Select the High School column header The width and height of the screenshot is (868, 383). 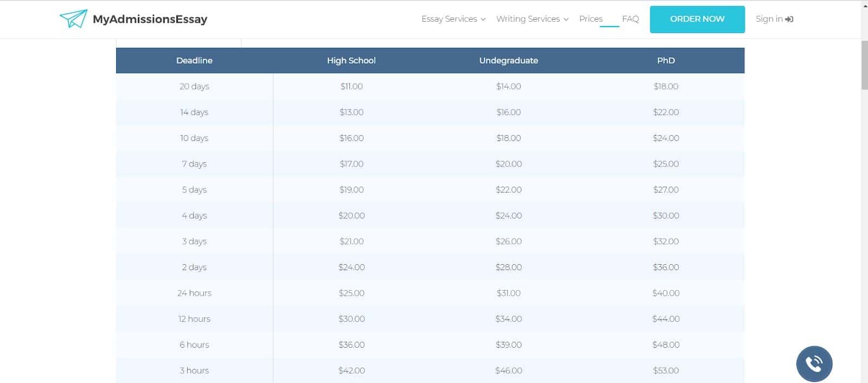351,60
